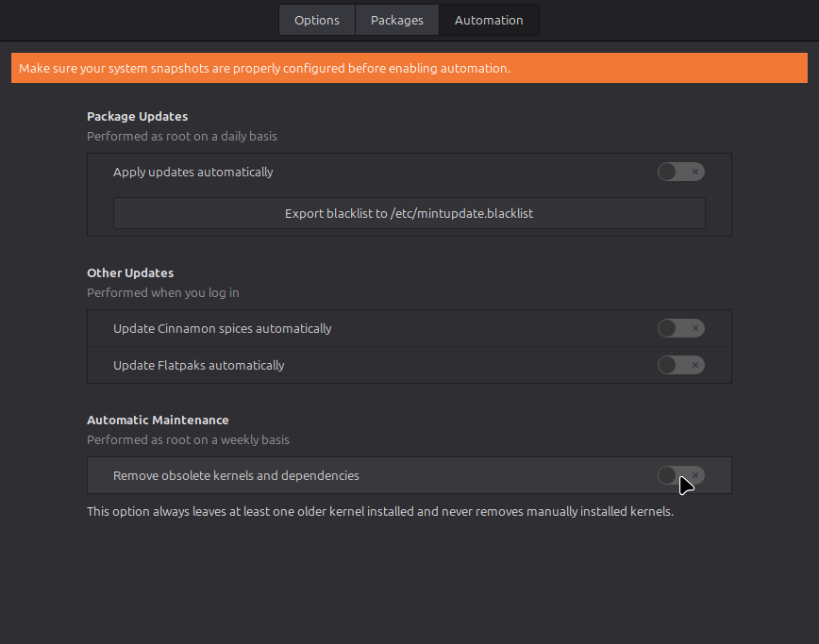Toggle Update Cinnamon spices automatically
819x644 pixels.
681,328
